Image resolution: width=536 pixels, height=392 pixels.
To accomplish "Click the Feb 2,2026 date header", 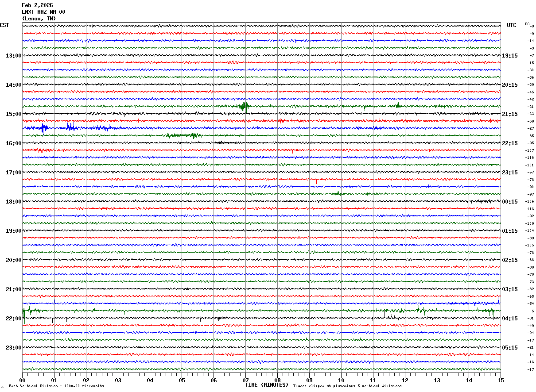I will click(x=37, y=5).
